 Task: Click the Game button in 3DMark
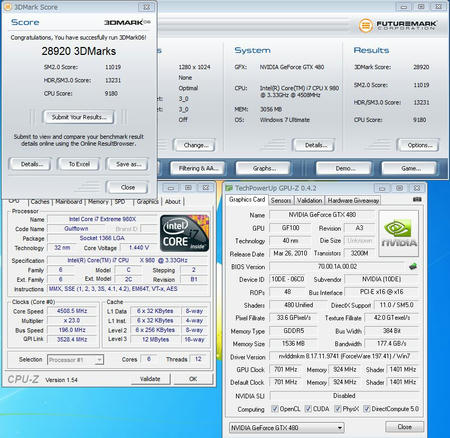point(409,168)
